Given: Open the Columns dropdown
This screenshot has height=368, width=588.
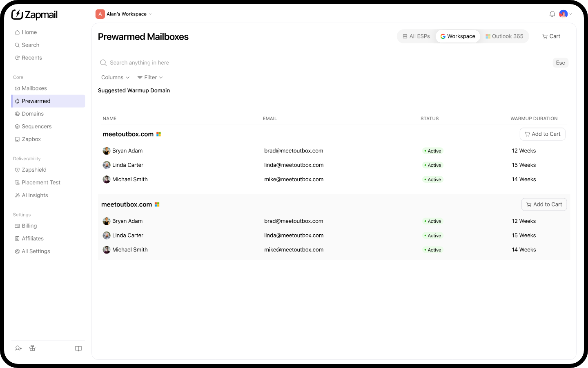Looking at the screenshot, I should click(x=115, y=77).
